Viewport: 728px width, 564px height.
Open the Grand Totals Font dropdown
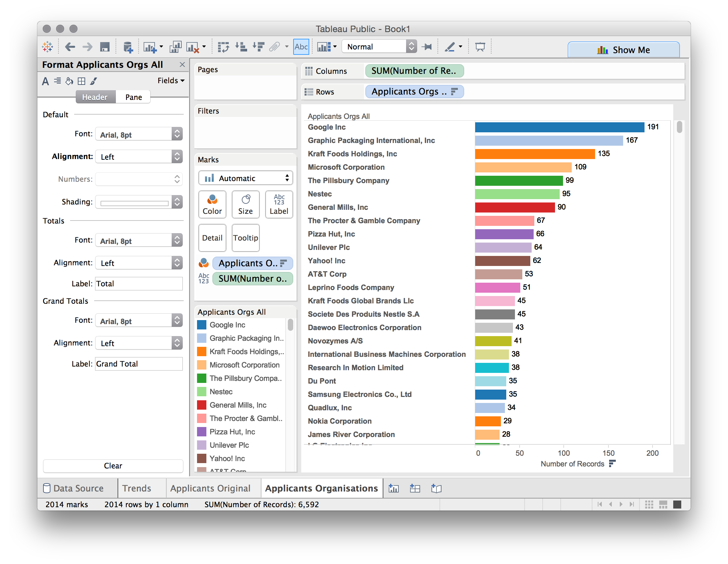pyautogui.click(x=139, y=320)
